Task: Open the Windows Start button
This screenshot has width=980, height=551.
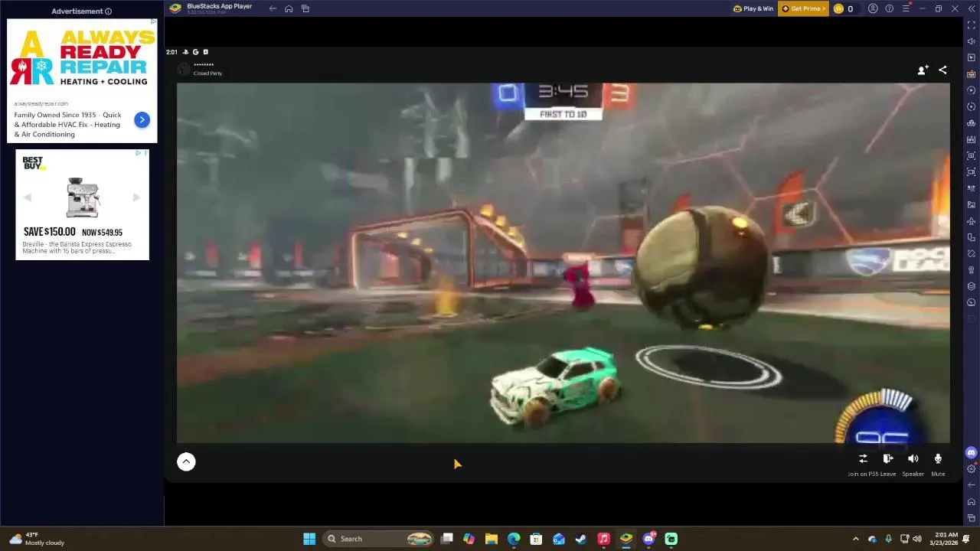Action: (309, 539)
